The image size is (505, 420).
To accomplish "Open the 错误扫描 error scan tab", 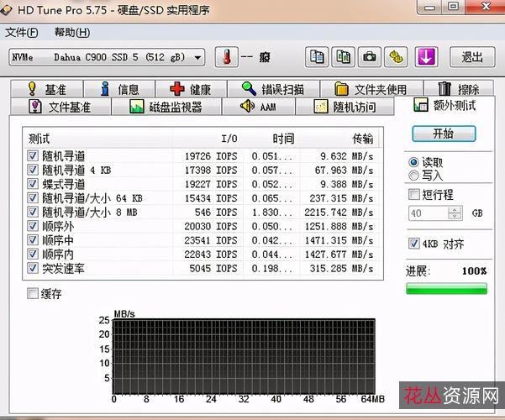I will tap(273, 89).
